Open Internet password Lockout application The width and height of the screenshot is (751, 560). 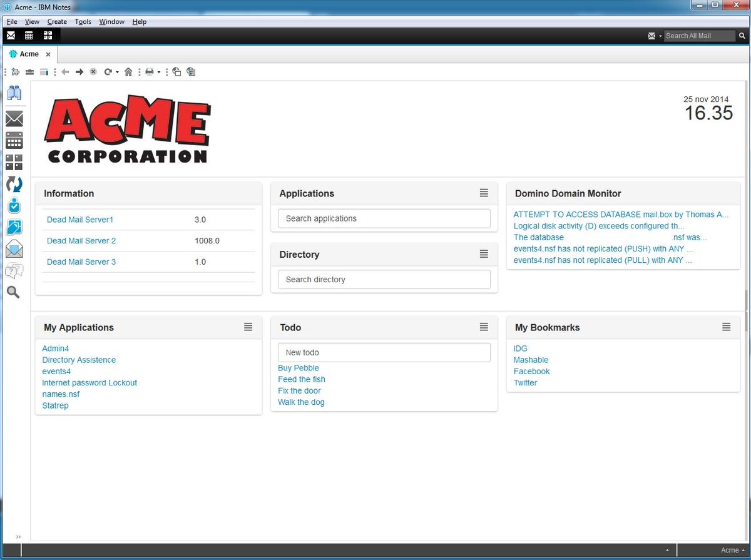click(x=89, y=383)
